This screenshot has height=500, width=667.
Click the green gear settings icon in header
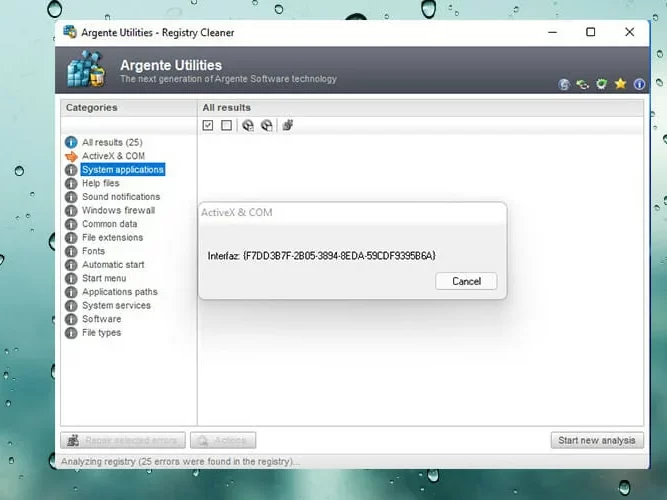pos(601,84)
